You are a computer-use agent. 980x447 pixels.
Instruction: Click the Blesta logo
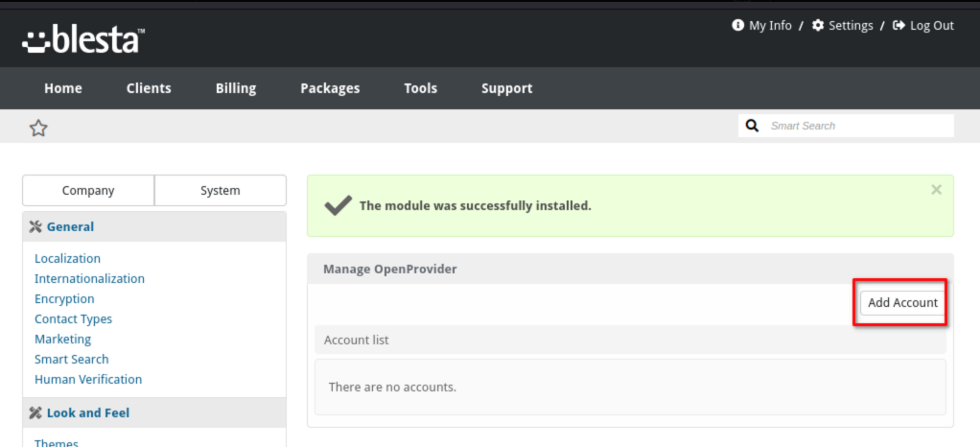coord(83,40)
